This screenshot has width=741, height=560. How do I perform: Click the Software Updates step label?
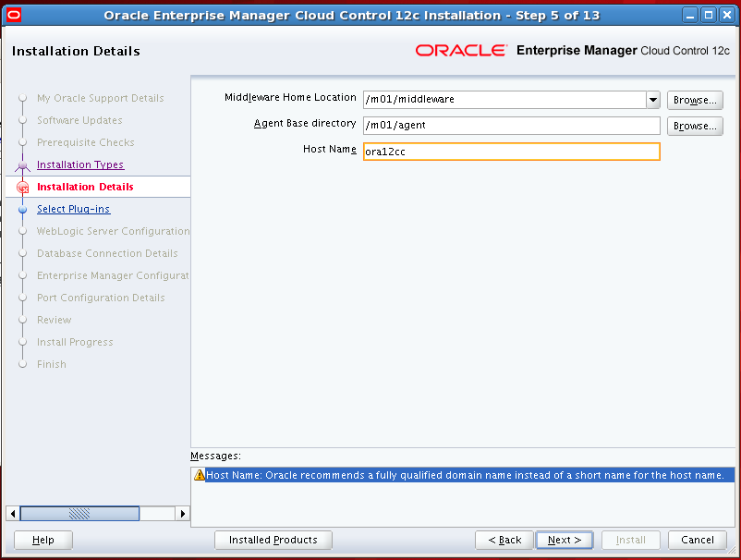pos(79,120)
